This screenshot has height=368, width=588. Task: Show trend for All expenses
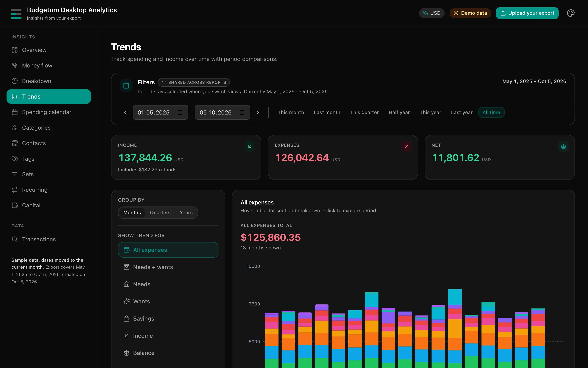tap(168, 250)
